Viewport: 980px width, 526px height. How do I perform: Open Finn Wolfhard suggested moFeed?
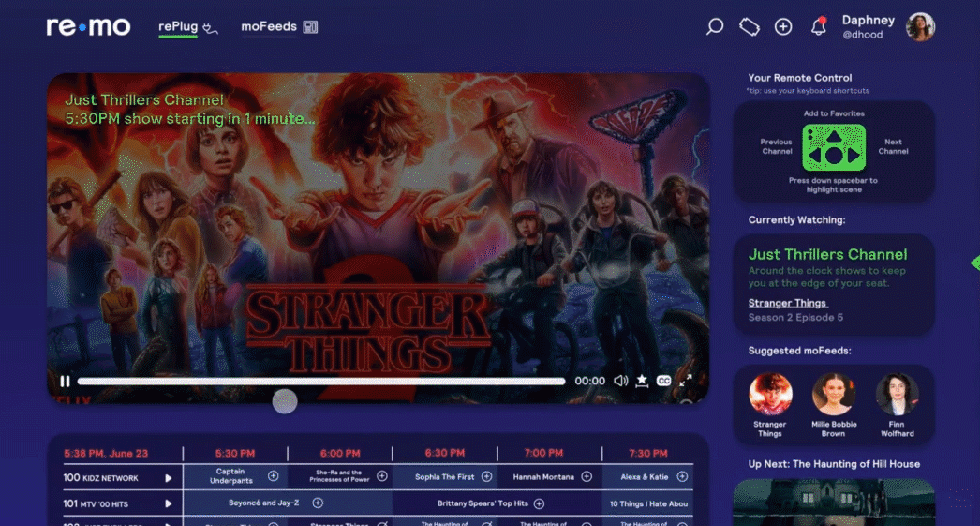pos(897,405)
